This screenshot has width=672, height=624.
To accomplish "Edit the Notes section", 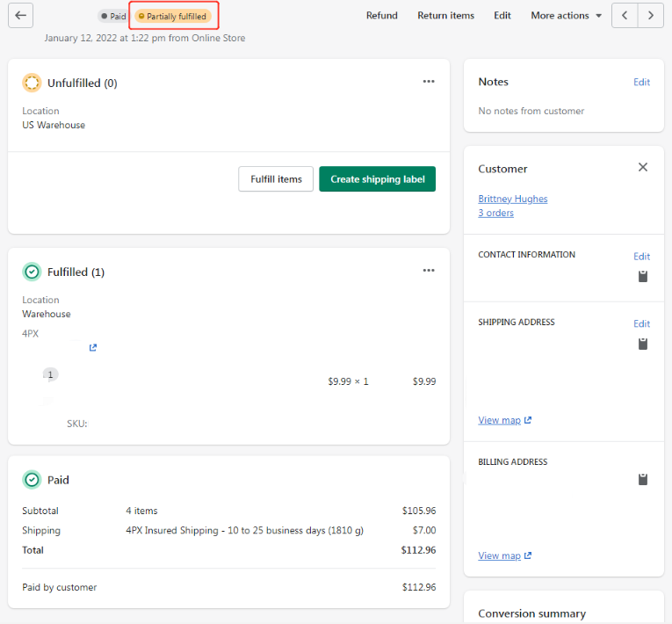I will [641, 82].
